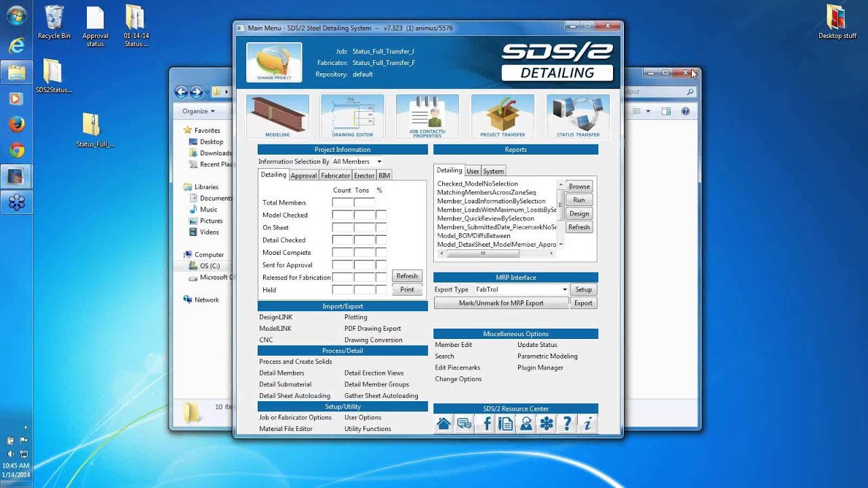The width and height of the screenshot is (868, 488).
Task: Click the Print button in Project Information
Action: (x=407, y=289)
